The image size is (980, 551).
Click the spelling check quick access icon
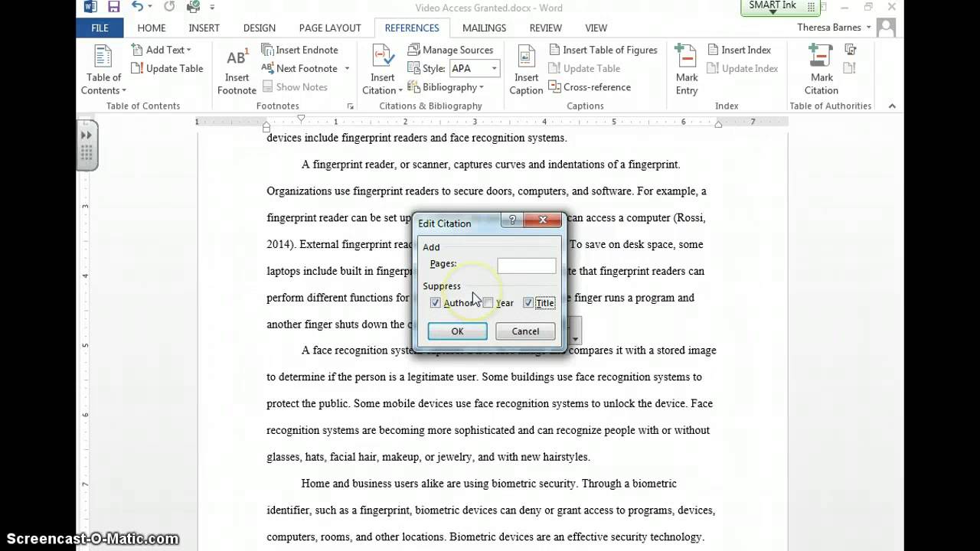point(193,8)
